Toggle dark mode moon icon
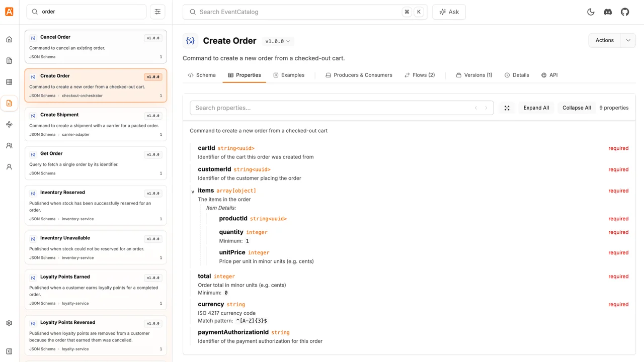Viewport: 644px width, 362px height. [591, 12]
